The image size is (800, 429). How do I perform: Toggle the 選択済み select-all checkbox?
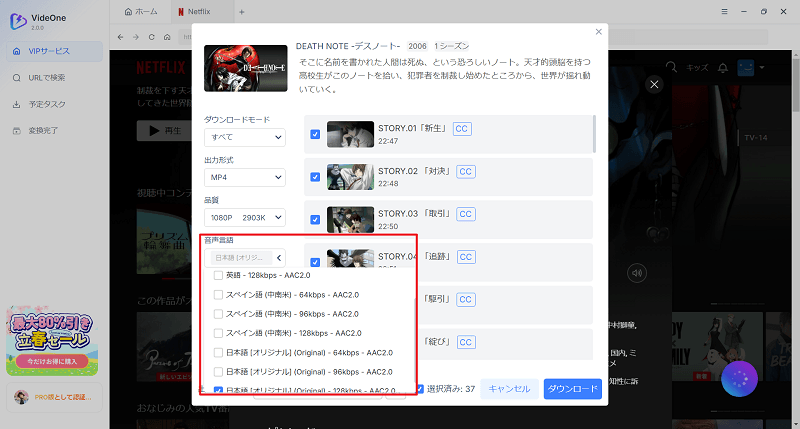(420, 389)
